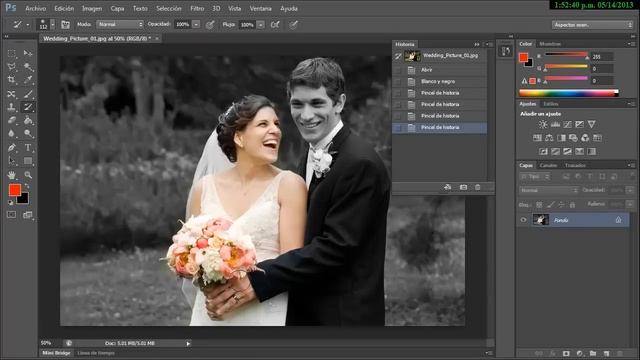Add a Levels adjustment

[x=555, y=124]
